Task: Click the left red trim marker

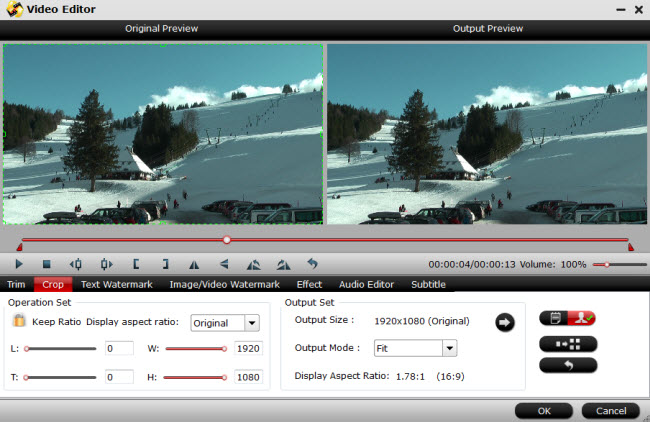Action: point(19,247)
